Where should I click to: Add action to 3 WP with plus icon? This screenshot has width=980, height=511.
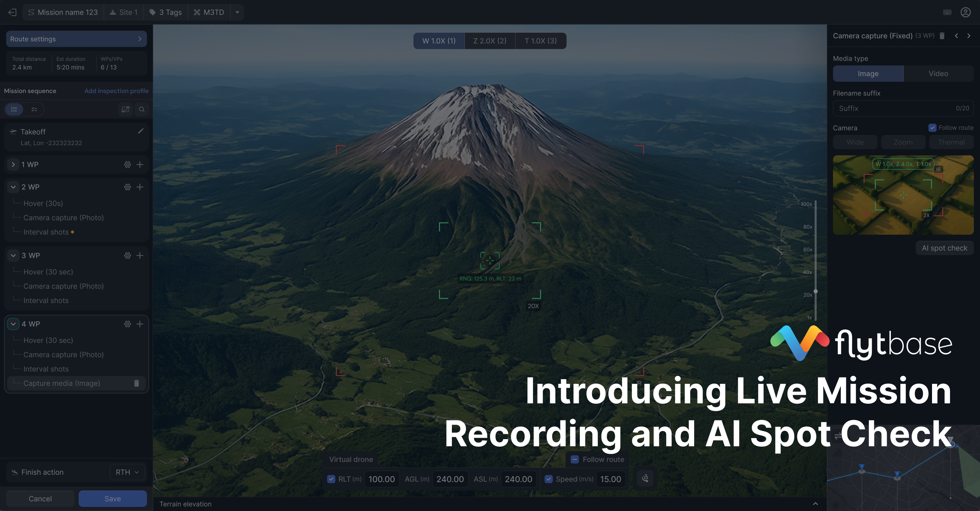point(140,255)
